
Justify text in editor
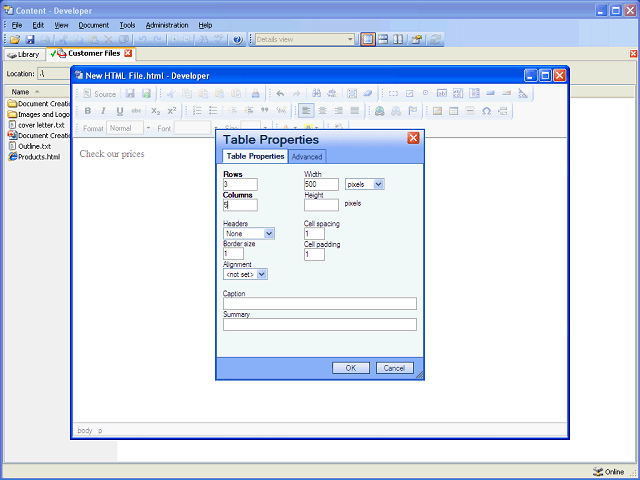355,111
